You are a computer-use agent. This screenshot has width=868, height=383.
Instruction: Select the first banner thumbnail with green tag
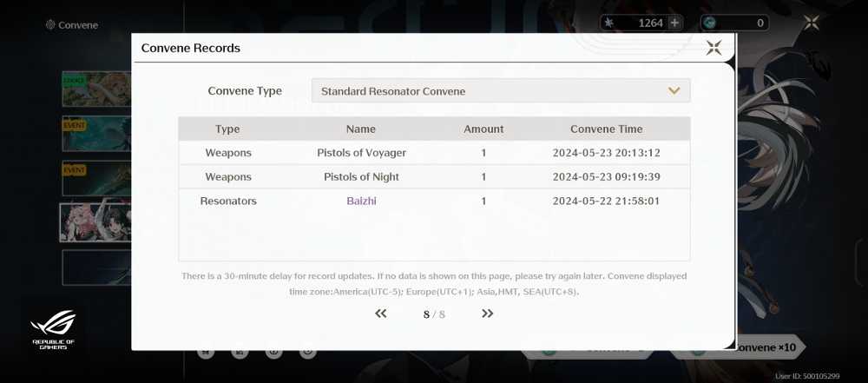coord(96,89)
